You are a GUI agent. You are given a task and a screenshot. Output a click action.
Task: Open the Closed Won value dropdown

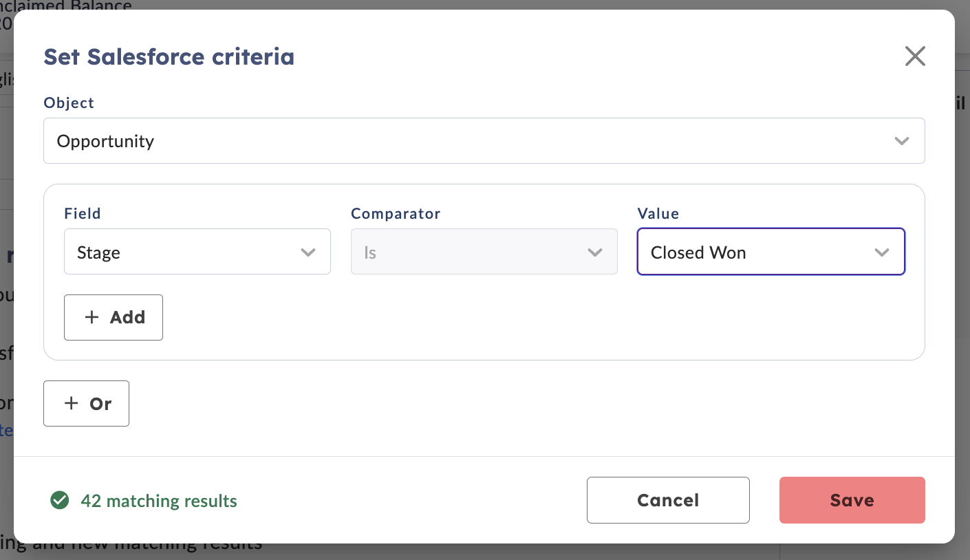pyautogui.click(x=771, y=252)
